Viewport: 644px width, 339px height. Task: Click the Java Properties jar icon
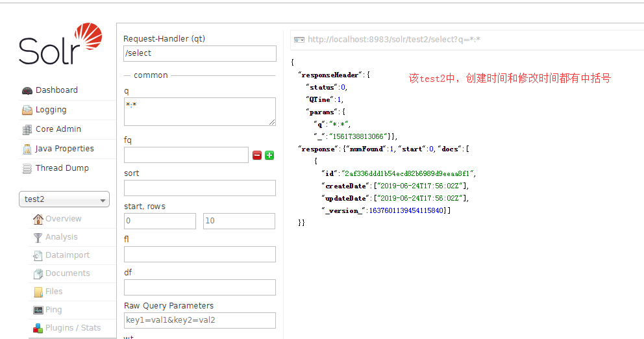coord(27,149)
